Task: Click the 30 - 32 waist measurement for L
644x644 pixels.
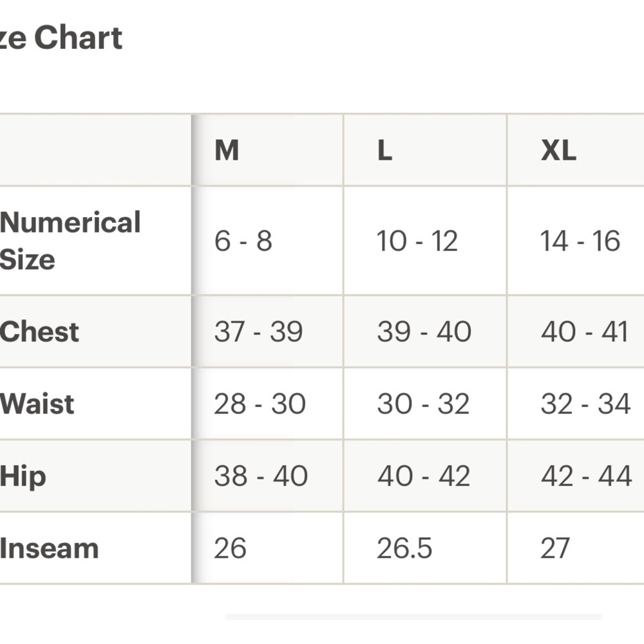Action: point(423,404)
